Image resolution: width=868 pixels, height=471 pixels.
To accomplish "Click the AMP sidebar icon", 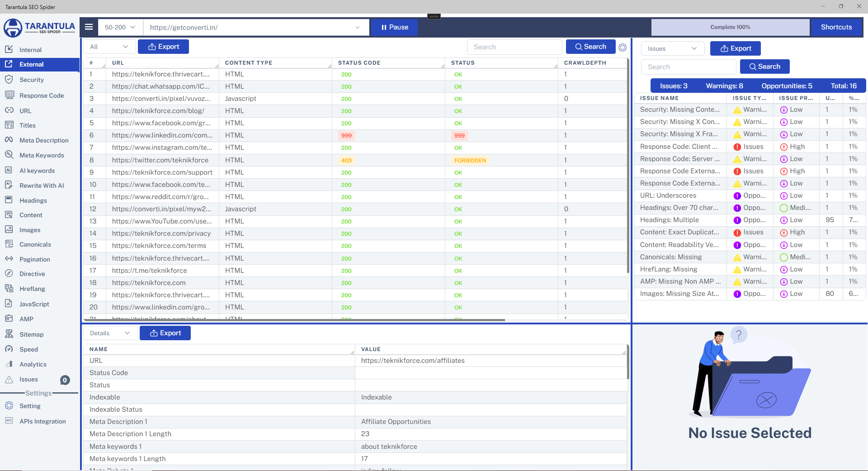I will tap(9, 319).
